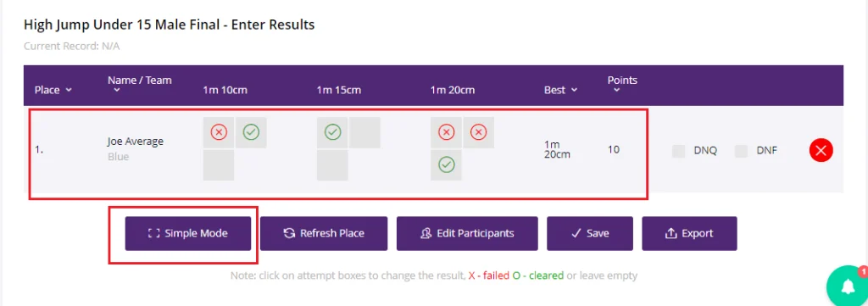This screenshot has width=868, height=306.
Task: Switch to Simple Mode
Action: tap(187, 233)
